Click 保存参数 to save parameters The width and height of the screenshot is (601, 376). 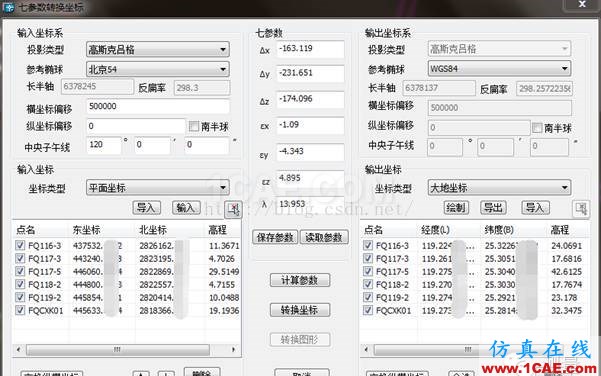[275, 237]
